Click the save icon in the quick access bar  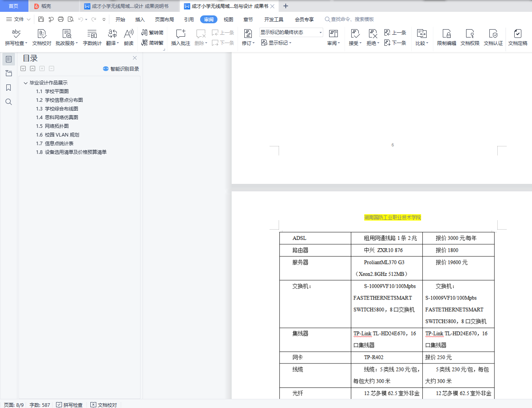pyautogui.click(x=41, y=19)
